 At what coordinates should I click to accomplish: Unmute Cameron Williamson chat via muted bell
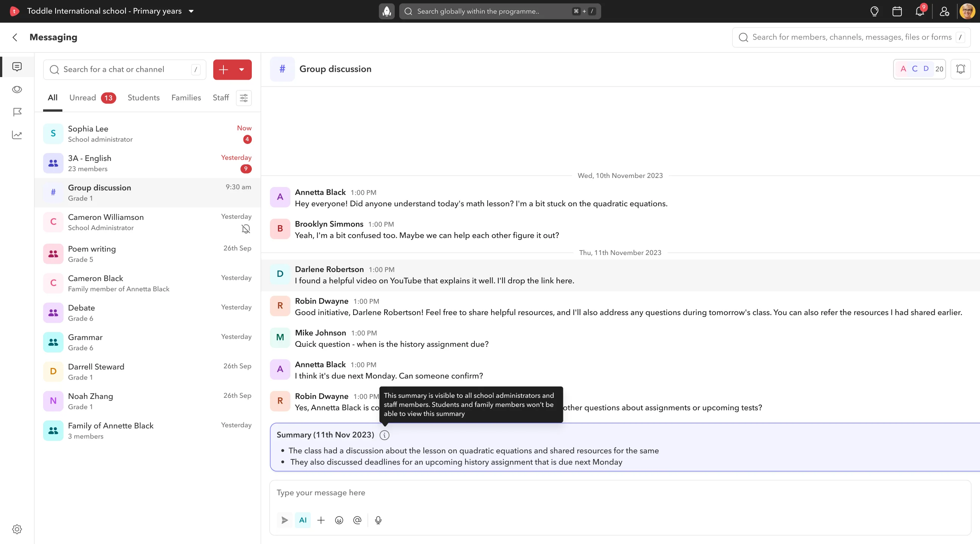point(246,229)
